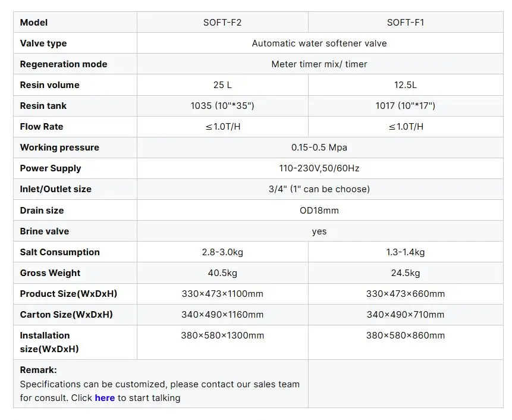Viewport: 512px width, 420px height.
Task: Click the 24.5kg gross weight value
Action: tap(406, 273)
